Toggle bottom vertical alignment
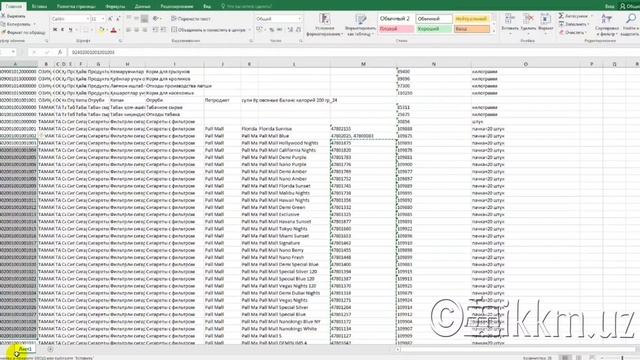This screenshot has height=360, width=640. coord(144,19)
